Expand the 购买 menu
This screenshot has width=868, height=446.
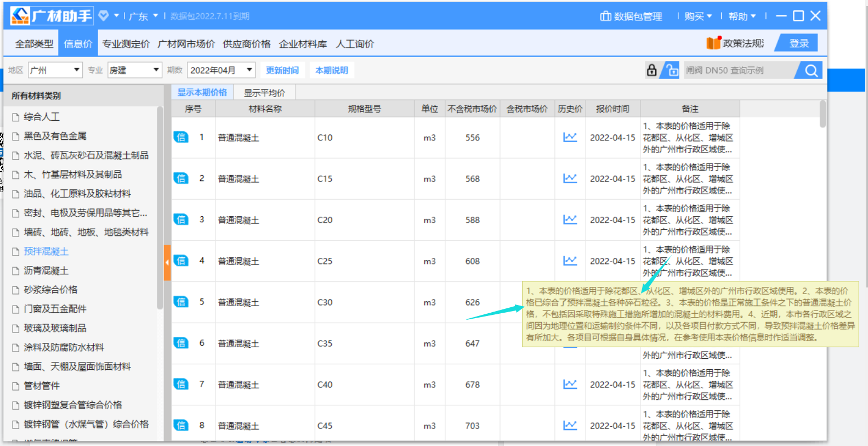coord(698,16)
